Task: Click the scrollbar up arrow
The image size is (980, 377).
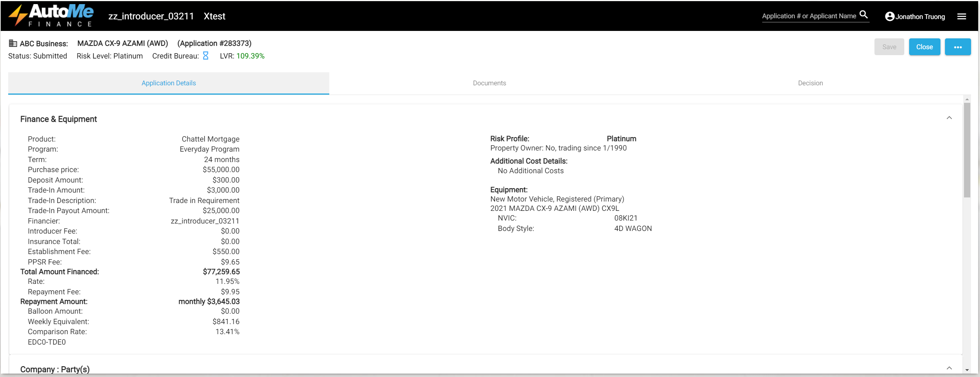Action: (967, 99)
